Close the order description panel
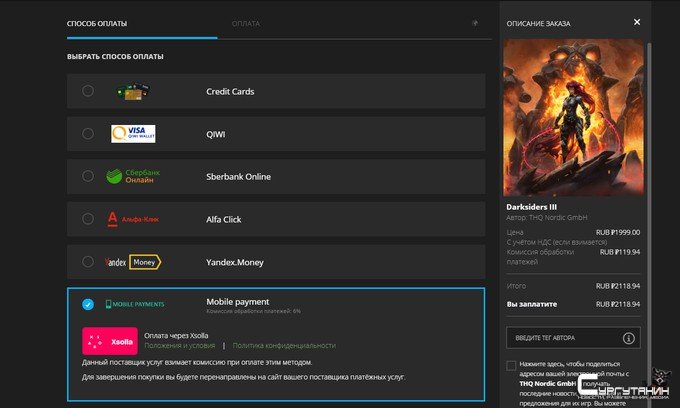Viewport: 680px width, 408px height. 637,22
